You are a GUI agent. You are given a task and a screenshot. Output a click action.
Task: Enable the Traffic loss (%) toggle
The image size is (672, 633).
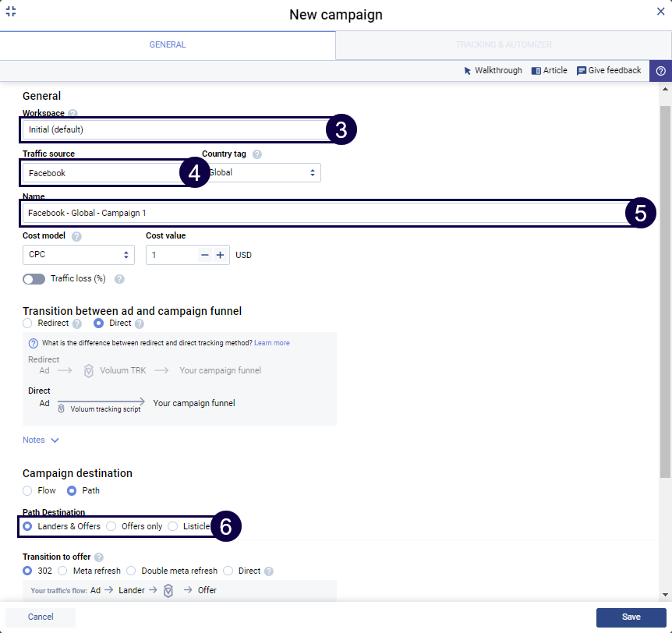34,279
